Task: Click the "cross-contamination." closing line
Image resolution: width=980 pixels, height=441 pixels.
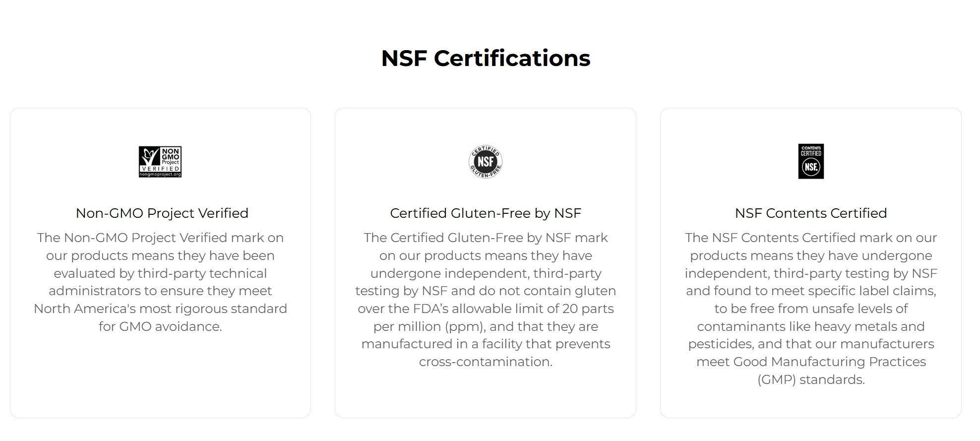Action: (x=486, y=362)
